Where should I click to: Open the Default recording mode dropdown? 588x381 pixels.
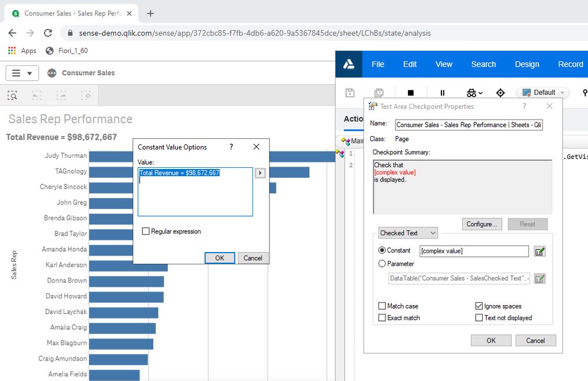[x=543, y=92]
